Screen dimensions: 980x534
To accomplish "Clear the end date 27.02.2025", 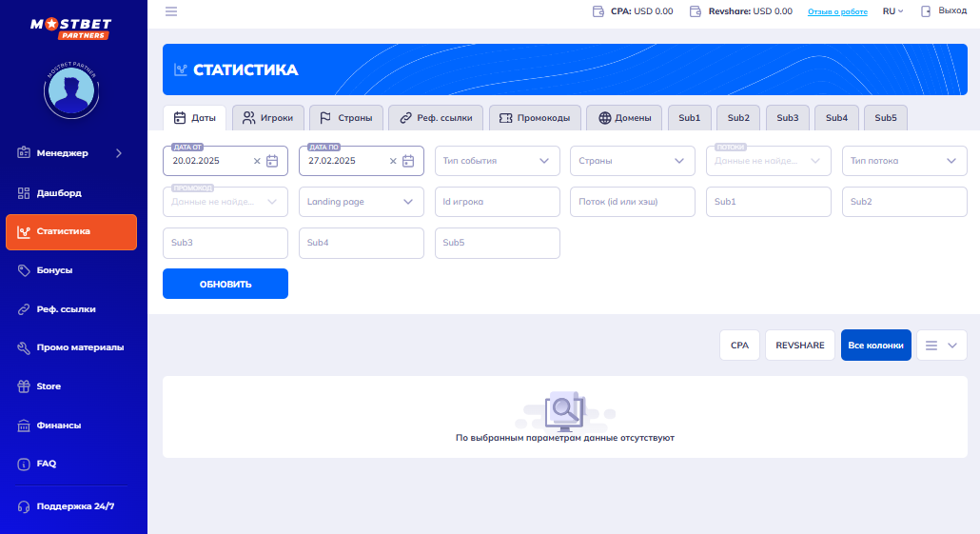I will pyautogui.click(x=393, y=161).
